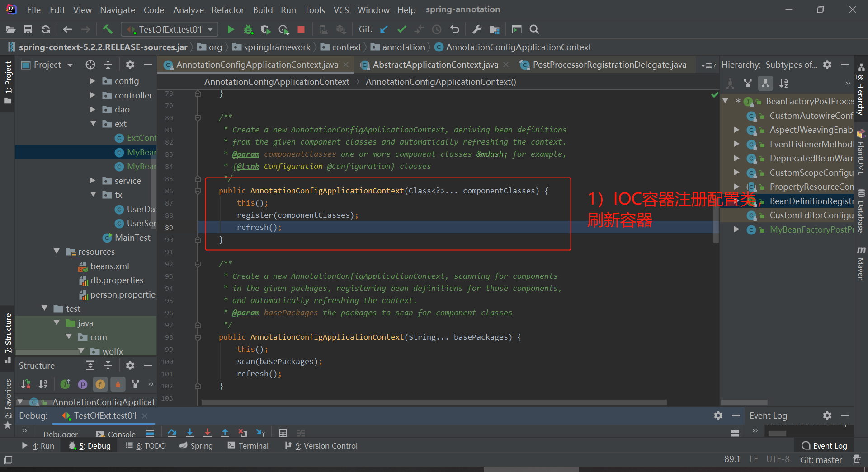Open run configuration dropdown TestOfExt.test01
The height and width of the screenshot is (472, 868).
170,29
